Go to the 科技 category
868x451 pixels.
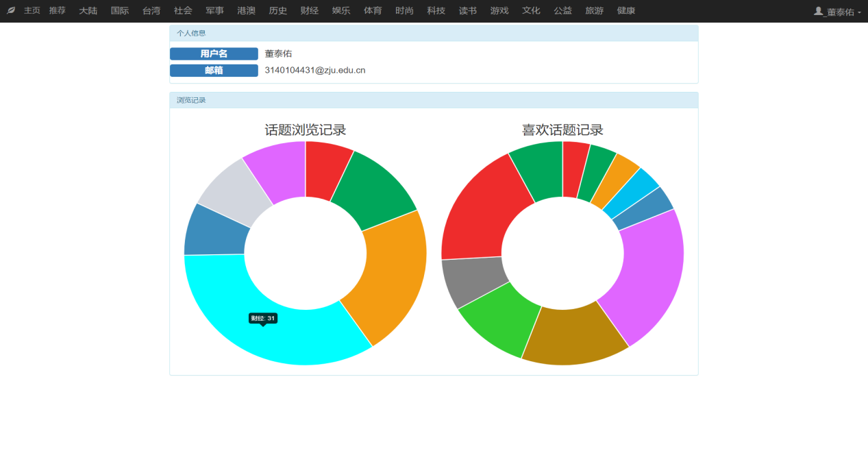436,11
